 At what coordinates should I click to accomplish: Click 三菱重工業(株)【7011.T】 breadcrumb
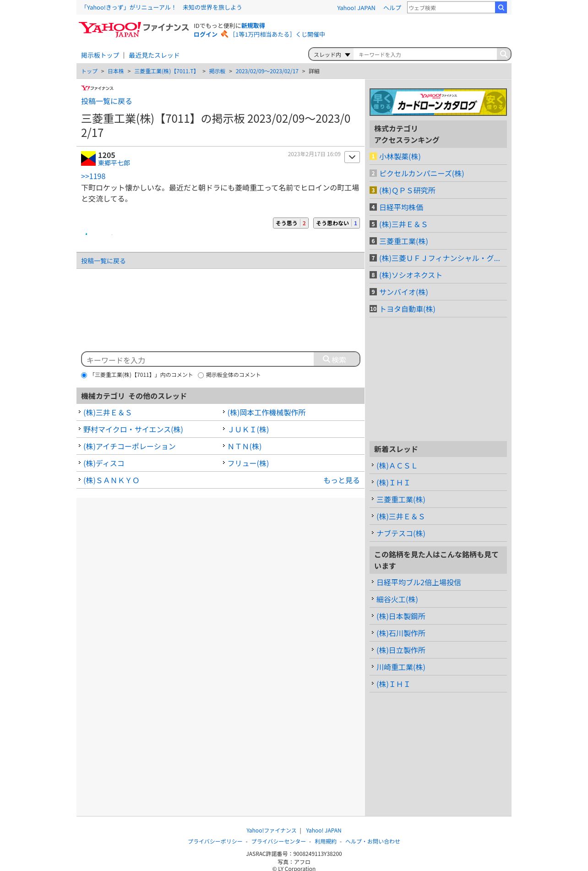point(166,71)
